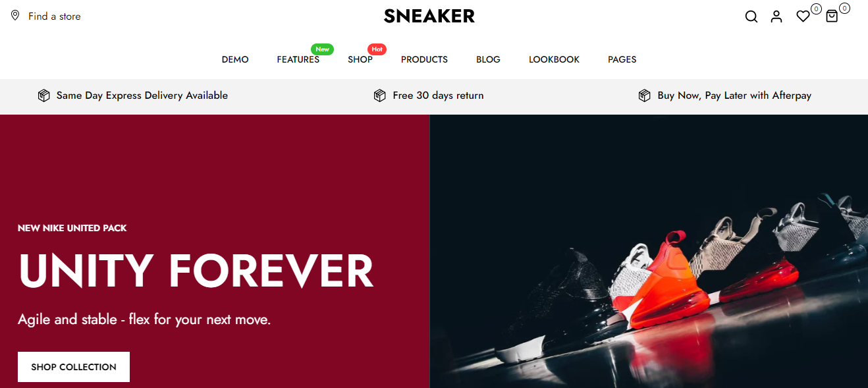Click the Find a store link
Image resolution: width=868 pixels, height=388 pixels.
click(54, 16)
